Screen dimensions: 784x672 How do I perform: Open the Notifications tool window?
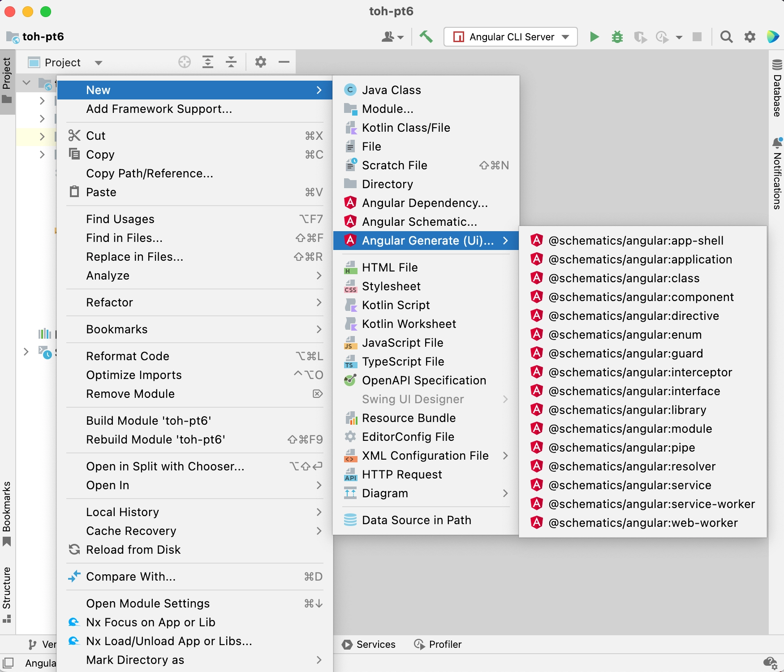tap(777, 174)
